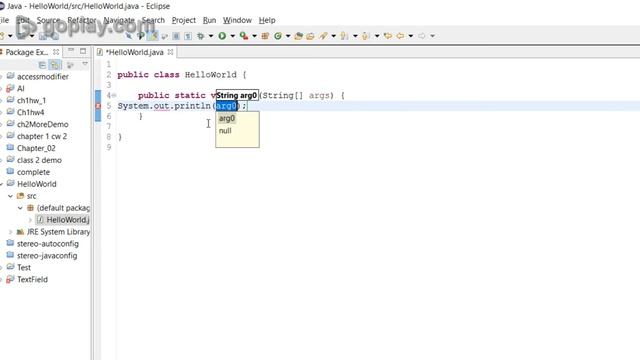The height and width of the screenshot is (360, 640).
Task: Select the stereo-autoconfig project
Action: click(47, 244)
